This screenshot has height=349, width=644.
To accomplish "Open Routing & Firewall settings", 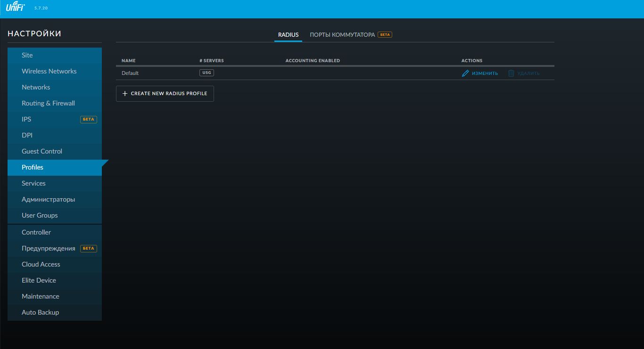I will pyautogui.click(x=48, y=103).
